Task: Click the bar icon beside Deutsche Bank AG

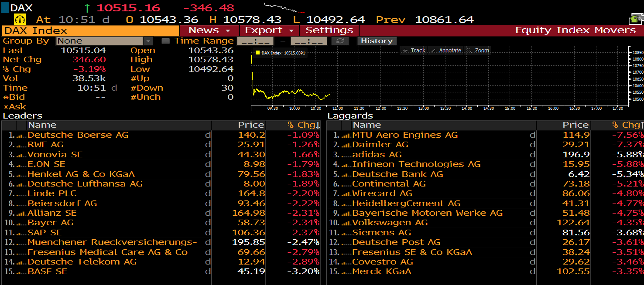Action: click(346, 174)
